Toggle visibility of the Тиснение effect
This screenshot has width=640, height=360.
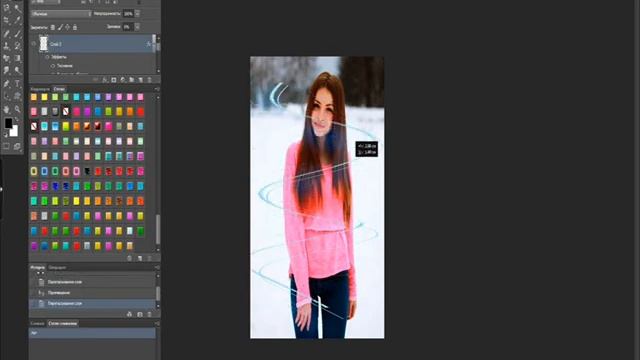pyautogui.click(x=53, y=66)
